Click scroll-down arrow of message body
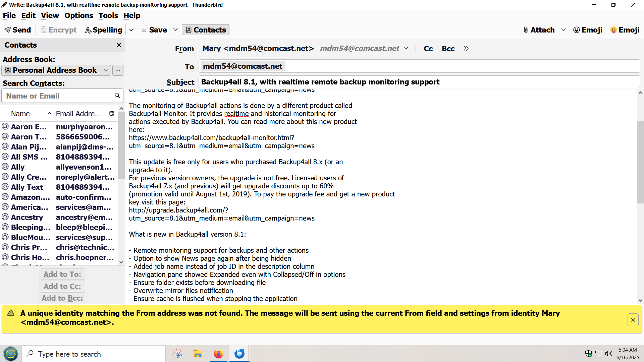Screen dimensions: 644x362 640,300
